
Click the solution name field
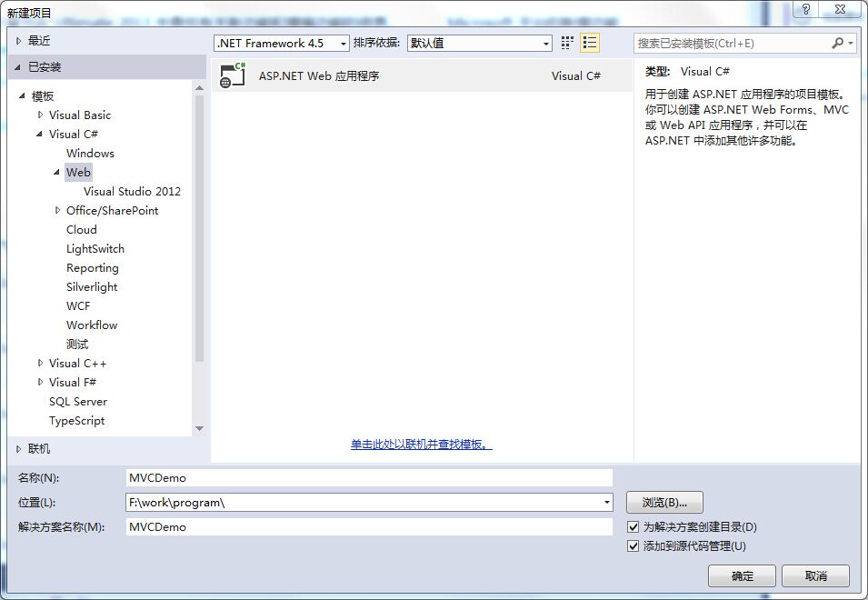pyautogui.click(x=369, y=527)
